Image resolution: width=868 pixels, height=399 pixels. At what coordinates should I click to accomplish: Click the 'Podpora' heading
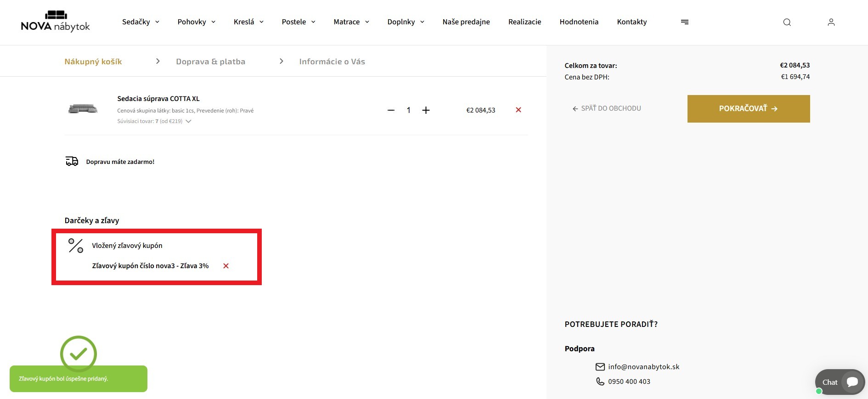coord(580,348)
